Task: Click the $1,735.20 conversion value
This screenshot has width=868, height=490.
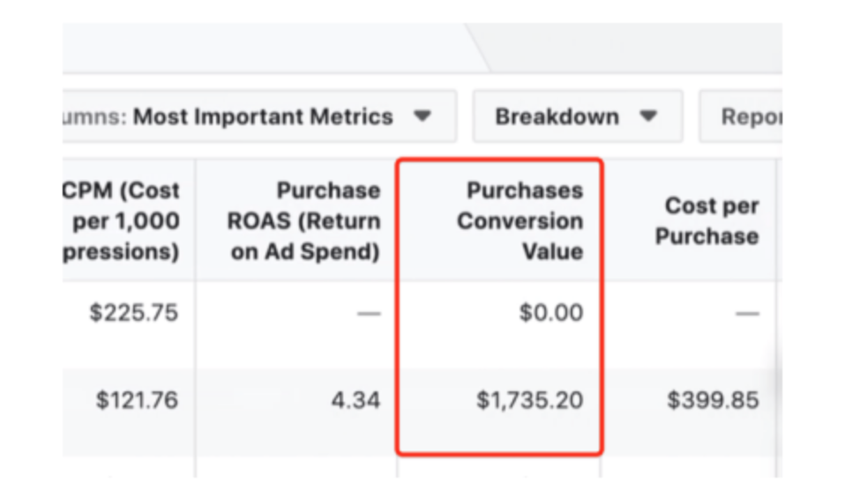Action: [x=529, y=401]
